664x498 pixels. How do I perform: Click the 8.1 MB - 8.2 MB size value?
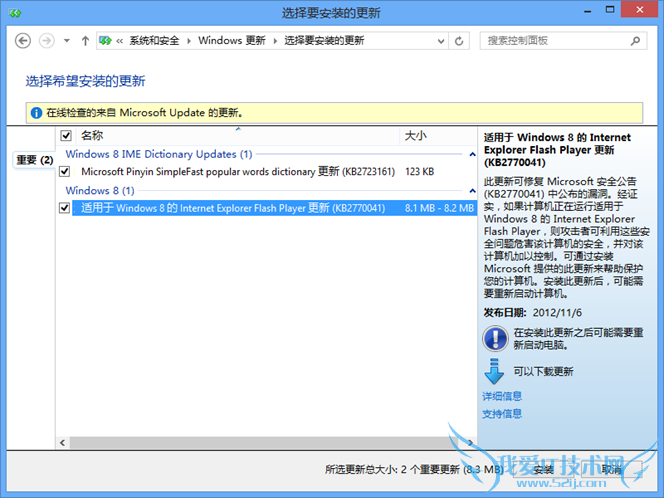pyautogui.click(x=439, y=208)
